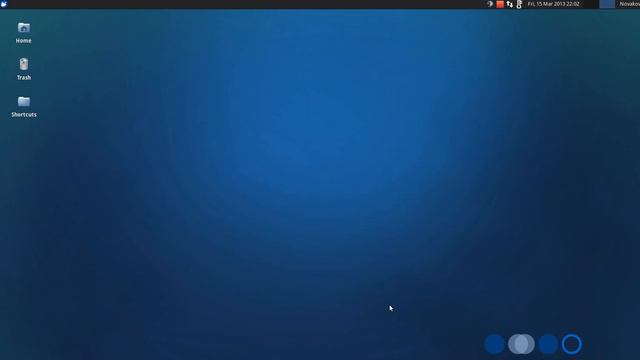The width and height of the screenshot is (640, 360).
Task: Open the Xubuntu applications menu icon
Action: 4,4
